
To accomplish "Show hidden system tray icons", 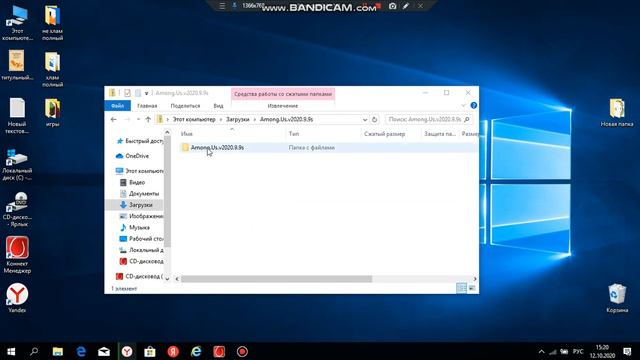I will (x=541, y=351).
